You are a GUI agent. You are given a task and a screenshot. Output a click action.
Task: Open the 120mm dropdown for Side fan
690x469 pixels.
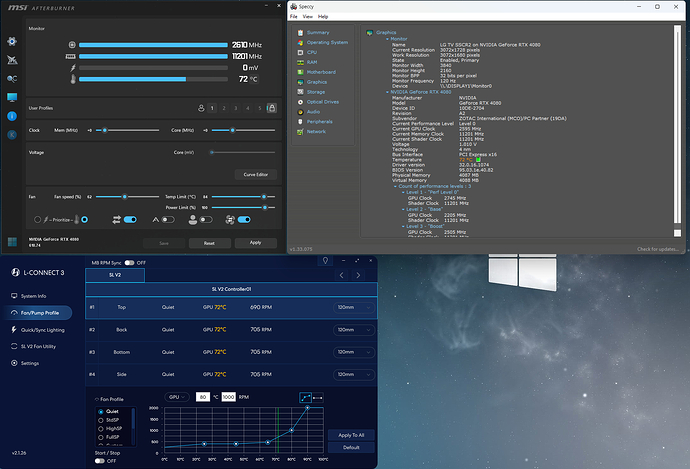coord(353,374)
